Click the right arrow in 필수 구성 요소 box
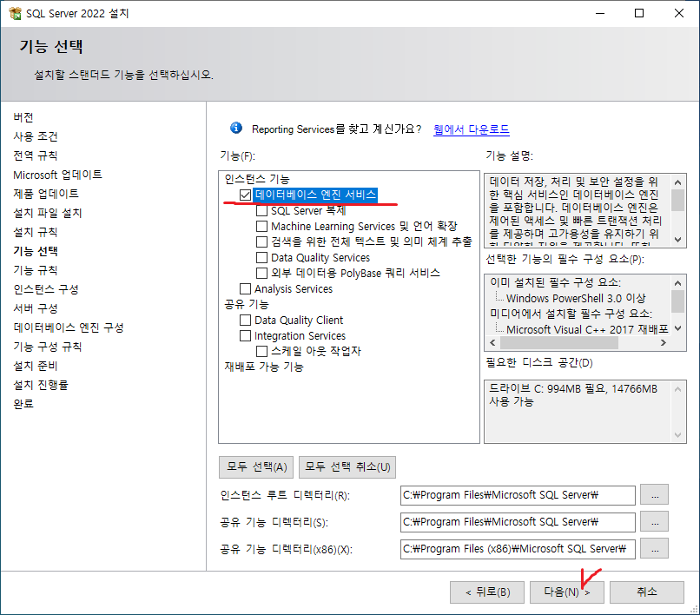 tap(664, 342)
